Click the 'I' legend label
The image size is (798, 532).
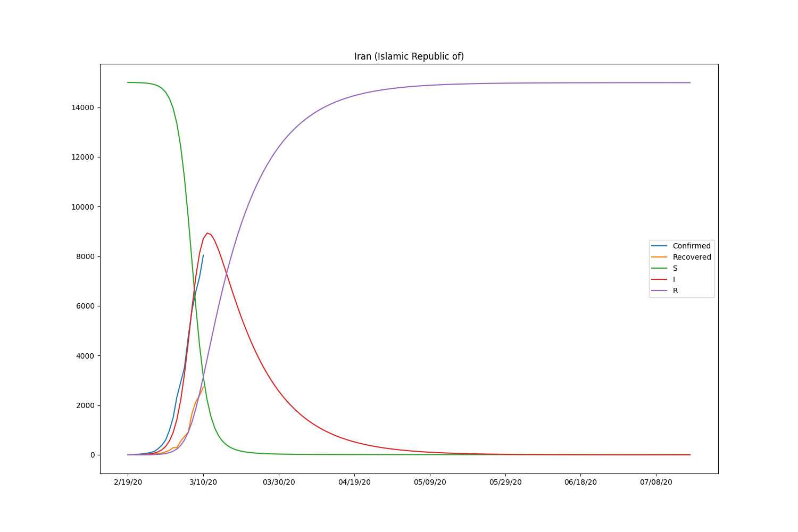674,280
